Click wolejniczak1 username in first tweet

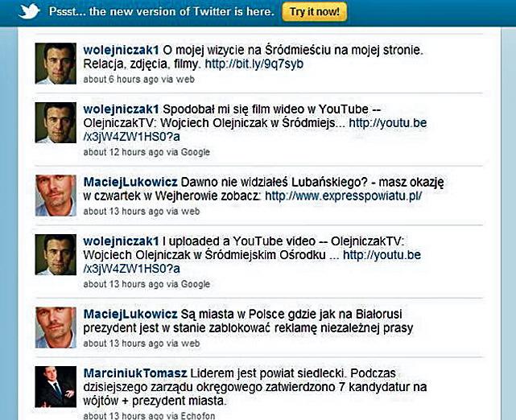pyautogui.click(x=121, y=50)
